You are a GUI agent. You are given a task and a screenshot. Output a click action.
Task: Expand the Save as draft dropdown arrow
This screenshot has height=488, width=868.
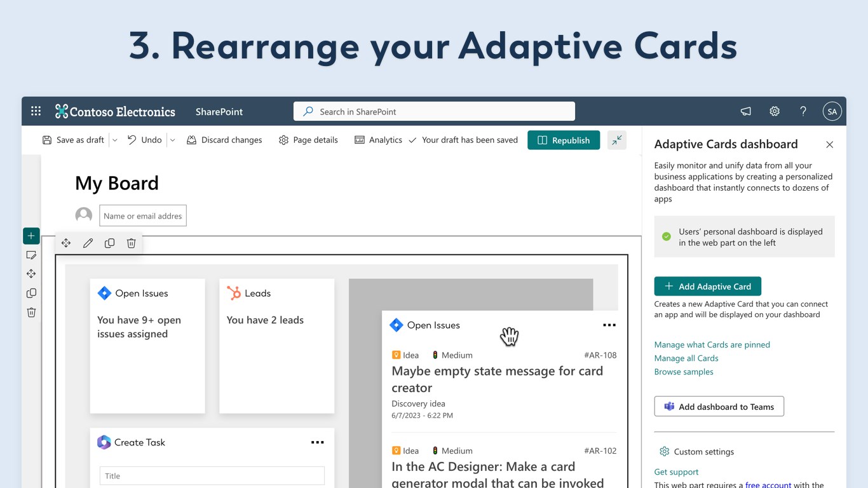114,140
